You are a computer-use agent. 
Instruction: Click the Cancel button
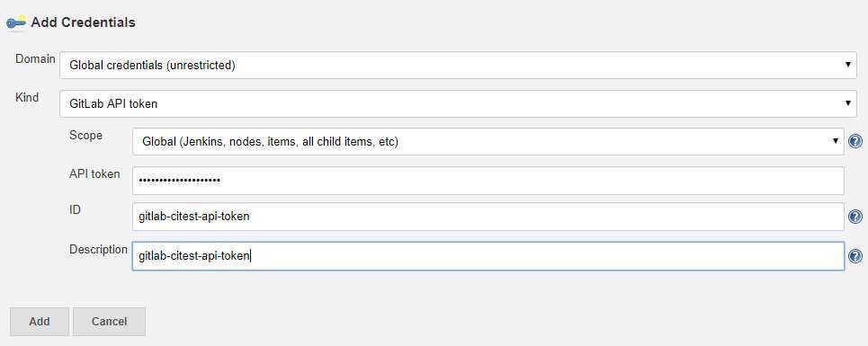(109, 322)
